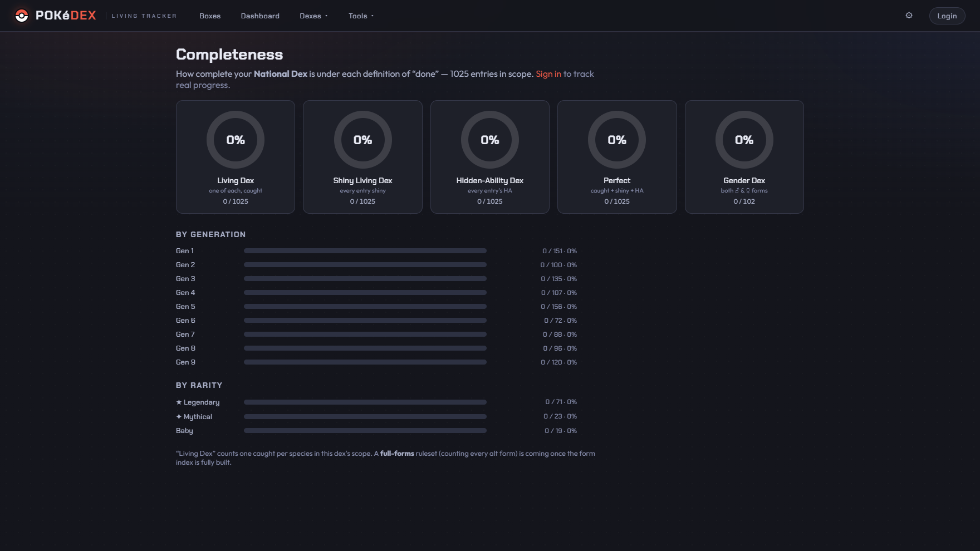Click the '0 / 120 · 0%' value

[x=558, y=362]
